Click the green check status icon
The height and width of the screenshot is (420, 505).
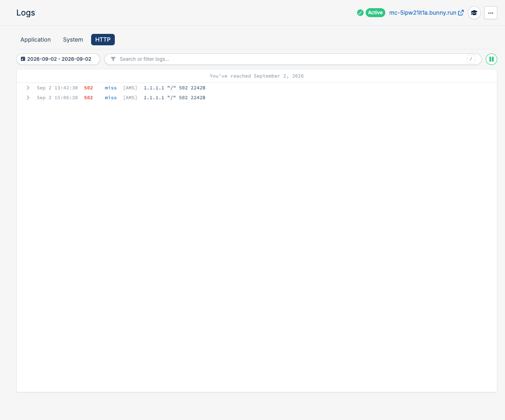tap(360, 13)
